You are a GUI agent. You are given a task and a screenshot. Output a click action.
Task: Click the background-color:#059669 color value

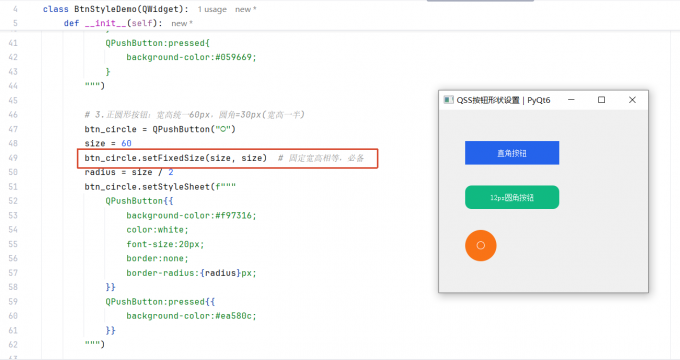[x=191, y=57]
